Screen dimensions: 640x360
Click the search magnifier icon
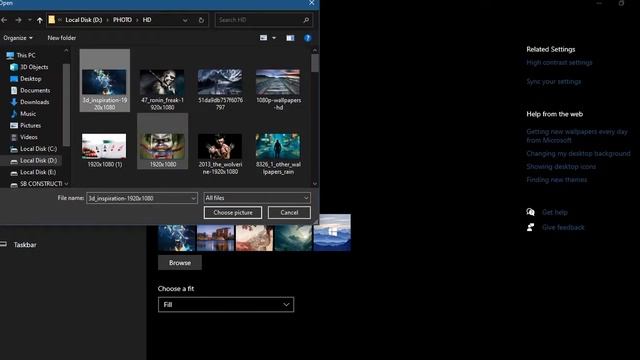coord(306,20)
